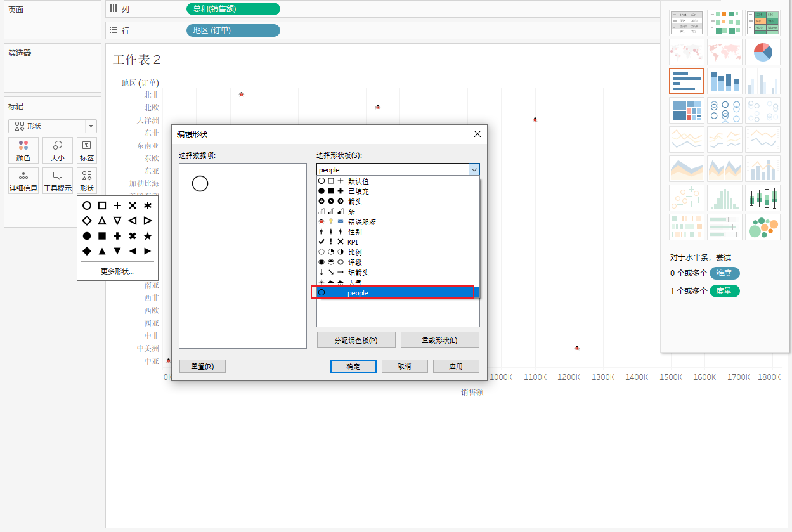Choose the 天气 weather shape palette
Viewport: 792px width, 532px height.
[x=398, y=282]
